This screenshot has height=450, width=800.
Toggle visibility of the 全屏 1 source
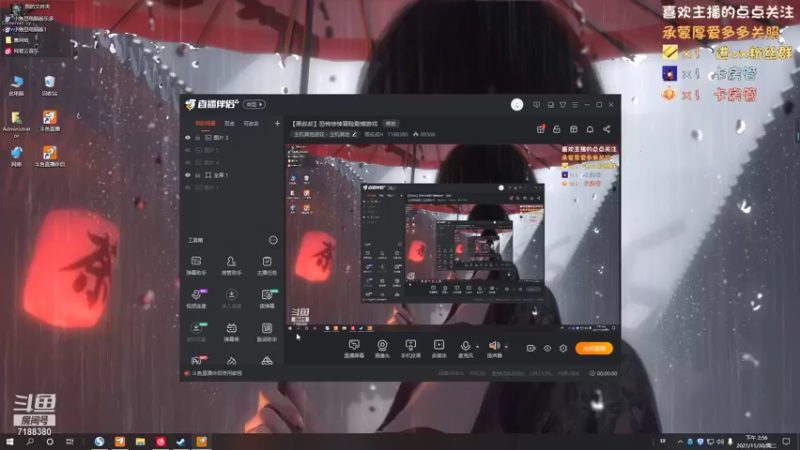[188, 175]
